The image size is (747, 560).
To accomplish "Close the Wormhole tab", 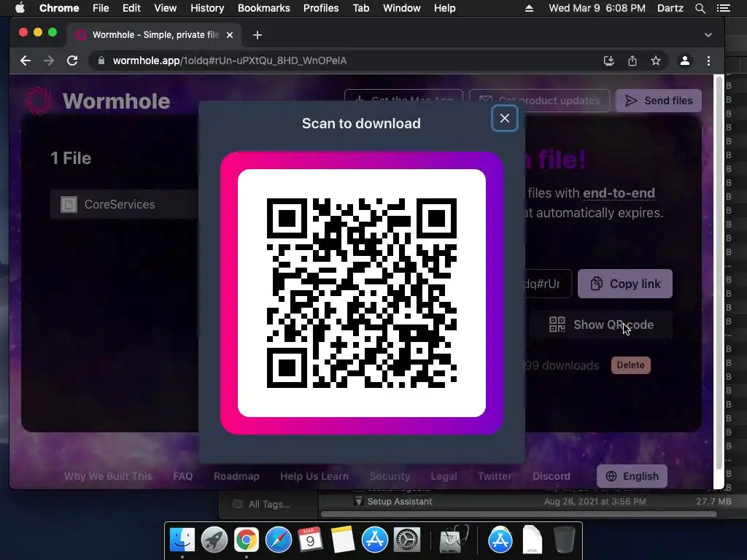I will pyautogui.click(x=230, y=35).
